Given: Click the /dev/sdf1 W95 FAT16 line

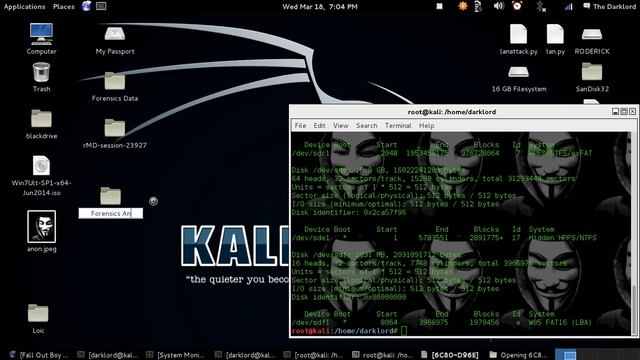Looking at the screenshot, I should point(442,322).
